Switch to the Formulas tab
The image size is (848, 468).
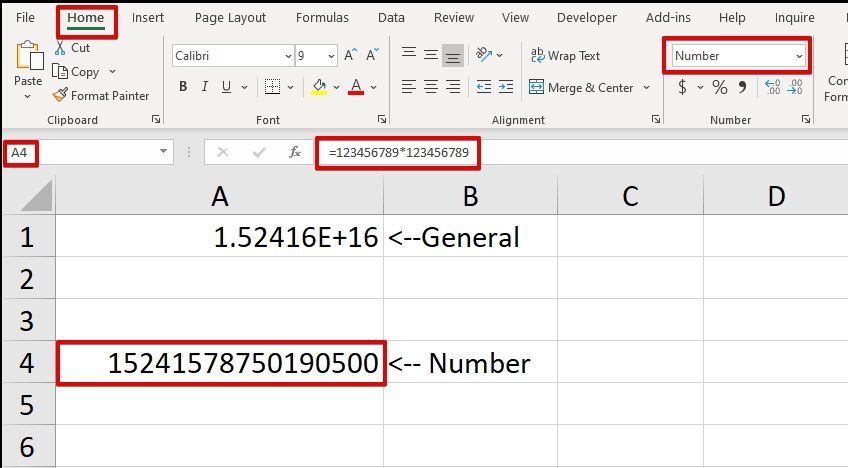[322, 17]
